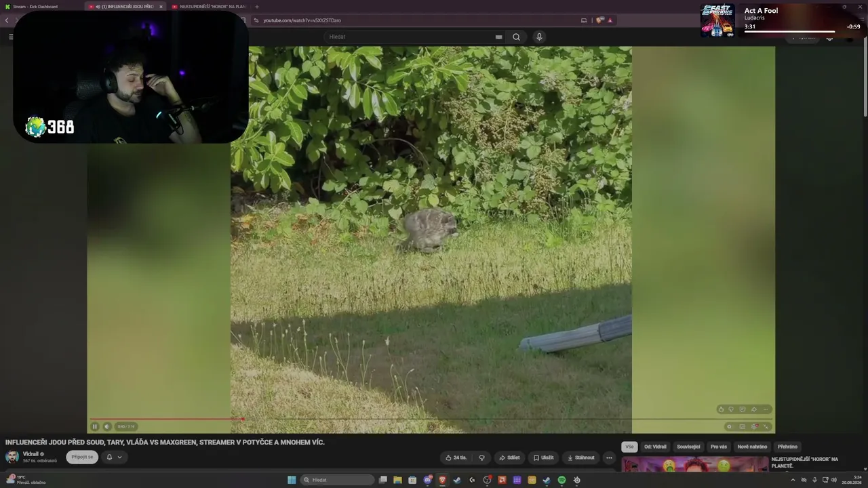Viewport: 868px width, 488px height.
Task: Open the Windows Start menu
Action: click(292, 480)
